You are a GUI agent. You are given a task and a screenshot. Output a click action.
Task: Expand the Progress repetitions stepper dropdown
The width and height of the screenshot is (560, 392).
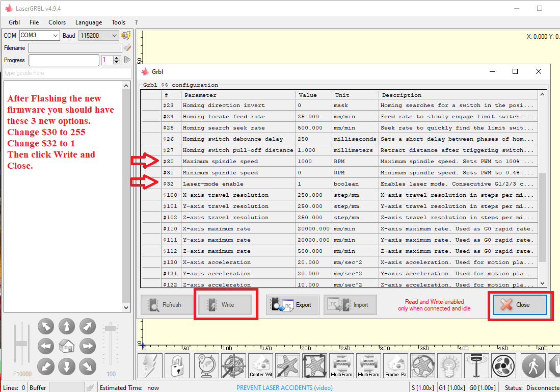[x=116, y=60]
